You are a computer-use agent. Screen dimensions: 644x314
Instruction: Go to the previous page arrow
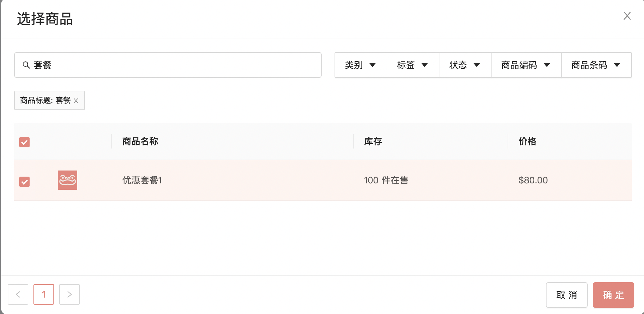pyautogui.click(x=18, y=294)
